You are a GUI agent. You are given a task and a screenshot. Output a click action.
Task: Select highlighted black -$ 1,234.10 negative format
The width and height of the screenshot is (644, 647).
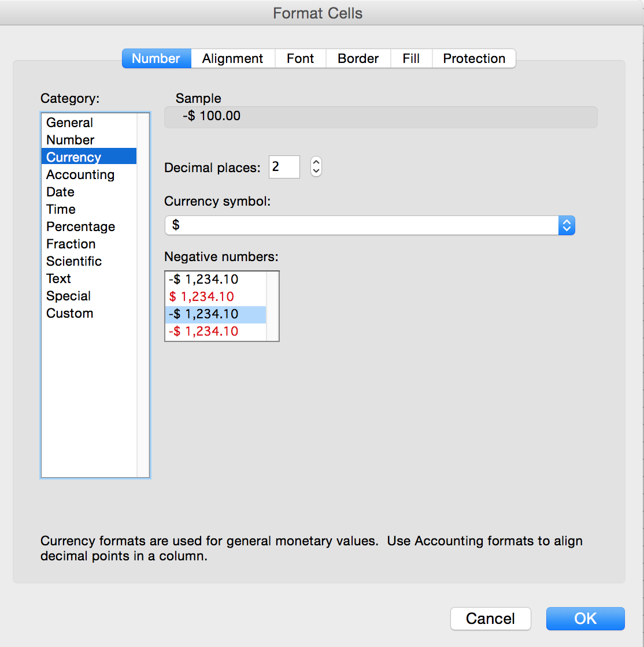pos(216,314)
